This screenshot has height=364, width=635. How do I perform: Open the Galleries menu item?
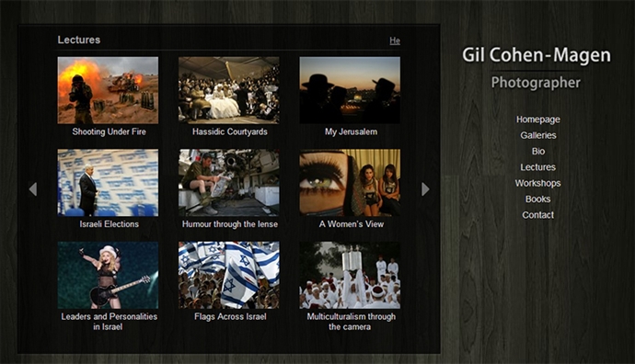pos(537,135)
